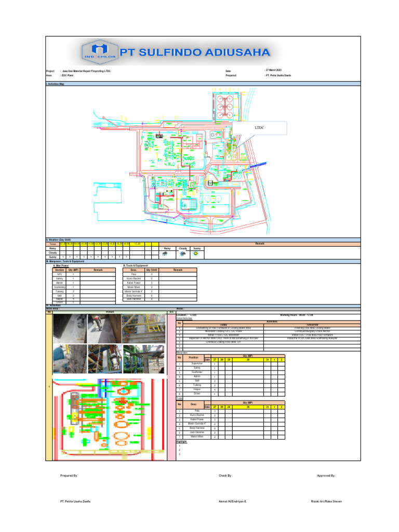
Task: Click the SPV row in Man Power table
Action: pos(84,274)
